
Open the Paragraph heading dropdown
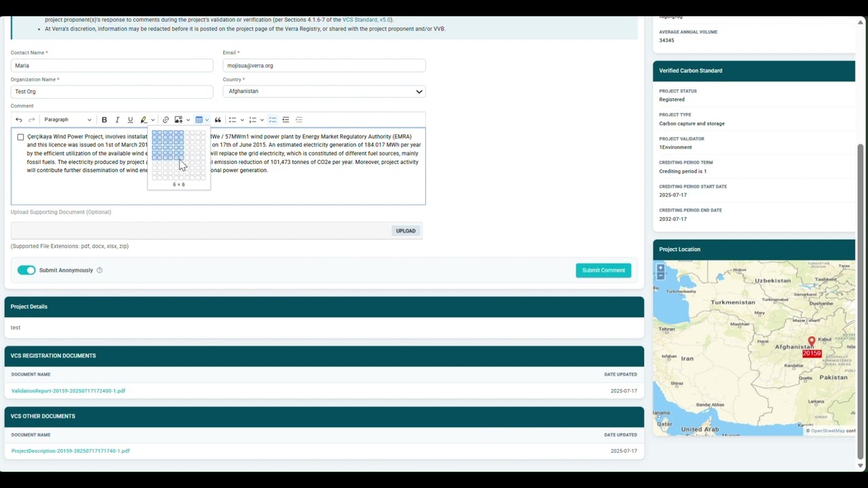coord(67,120)
